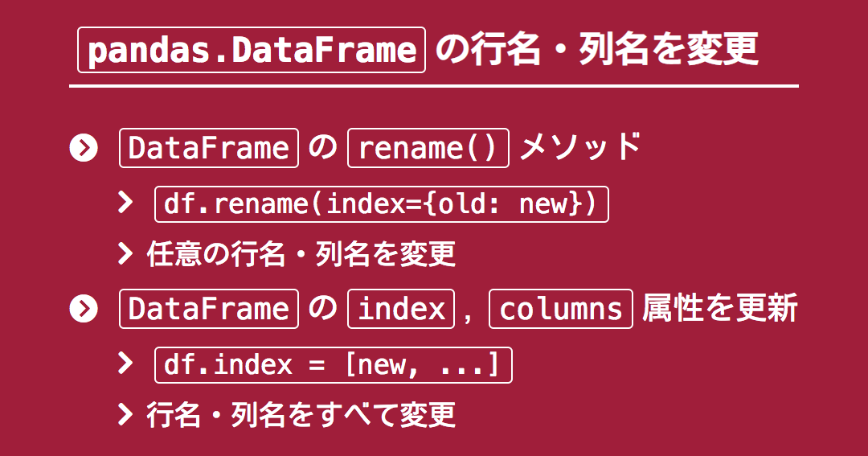868x456 pixels.
Task: Select the rename() code box
Action: click(x=428, y=148)
